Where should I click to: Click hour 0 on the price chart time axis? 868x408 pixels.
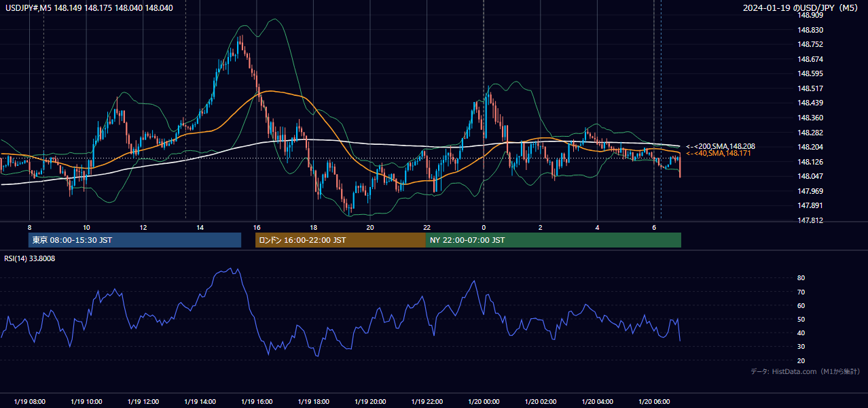pyautogui.click(x=484, y=227)
